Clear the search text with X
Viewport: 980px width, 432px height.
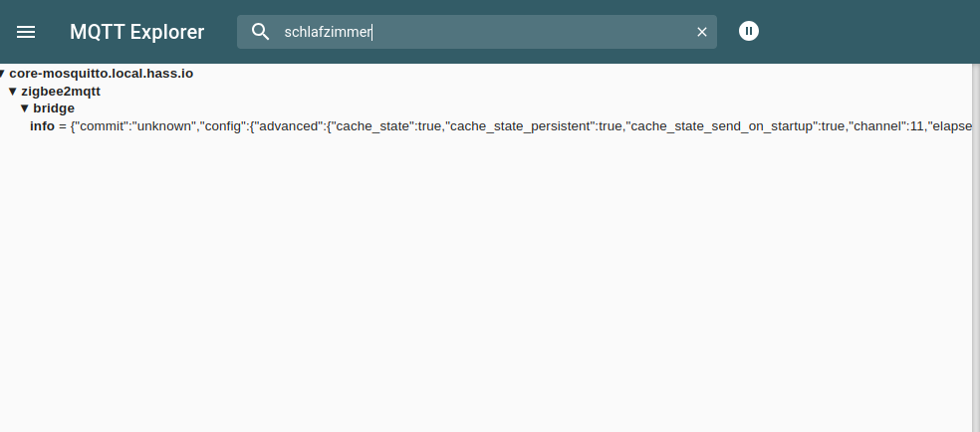pyautogui.click(x=701, y=32)
